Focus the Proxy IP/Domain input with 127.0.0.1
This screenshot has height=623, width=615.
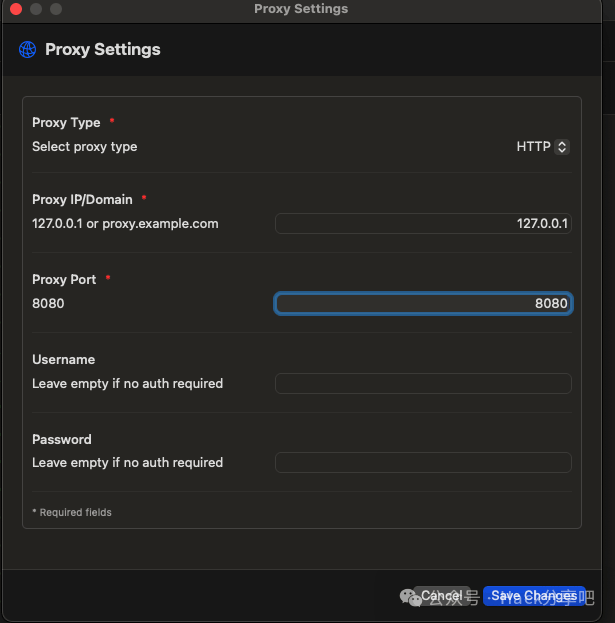pyautogui.click(x=423, y=224)
